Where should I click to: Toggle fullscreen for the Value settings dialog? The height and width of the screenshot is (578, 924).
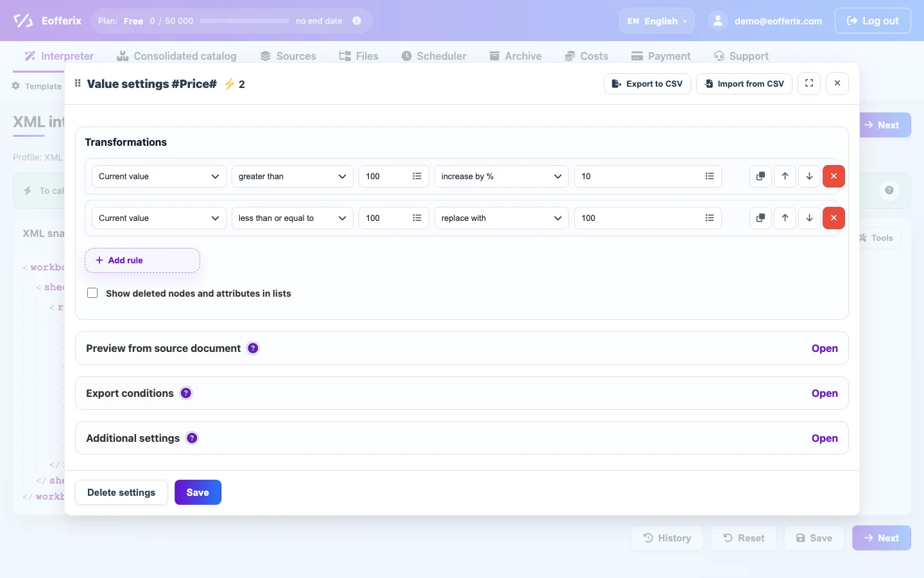pos(809,83)
